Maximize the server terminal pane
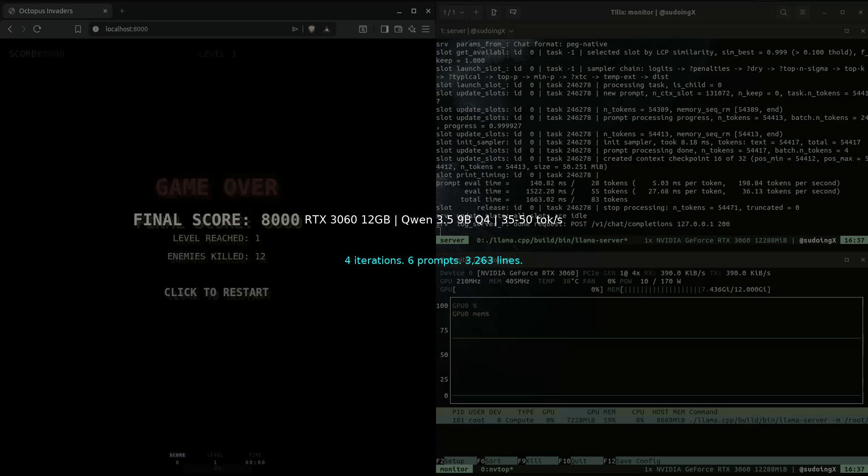This screenshot has height=476, width=868. [x=846, y=31]
